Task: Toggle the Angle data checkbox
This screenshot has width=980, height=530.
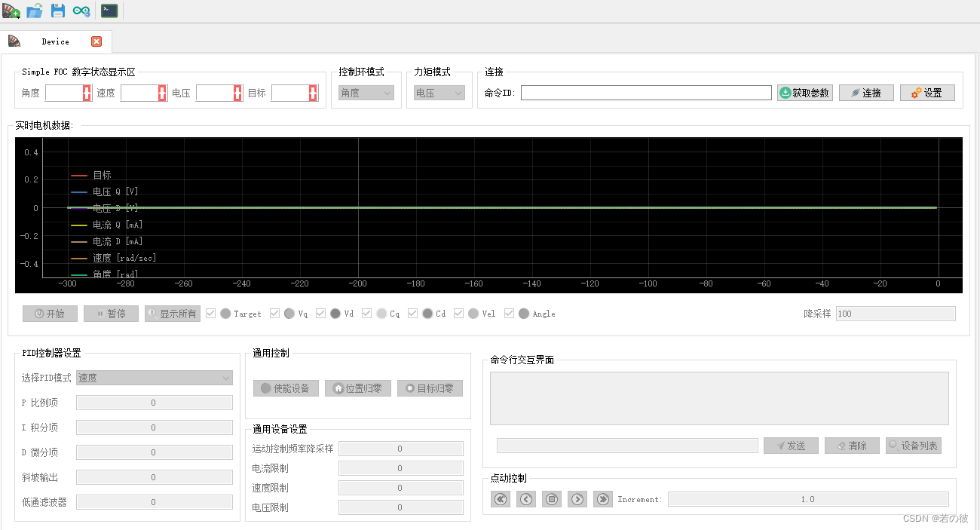Action: [509, 313]
